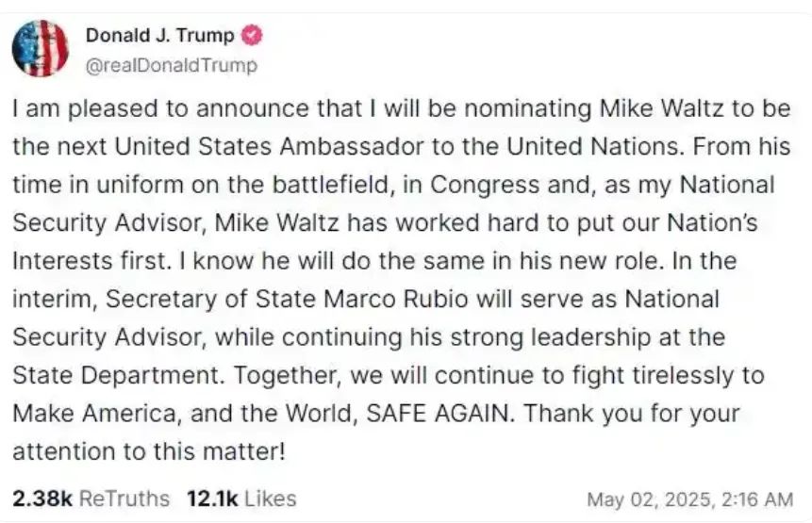The height and width of the screenshot is (523, 812).
Task: Open the May 02, 2025 timestamp permalink
Action: 689,499
